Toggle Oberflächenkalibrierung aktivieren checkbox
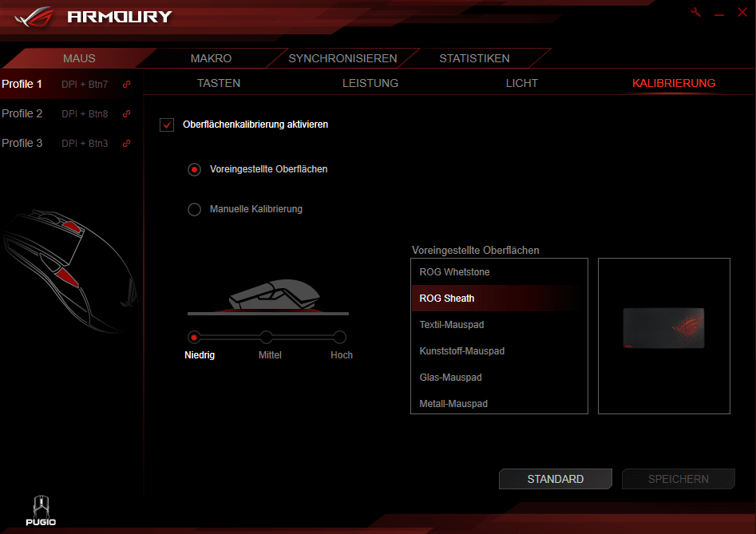The height and width of the screenshot is (534, 756). click(167, 125)
